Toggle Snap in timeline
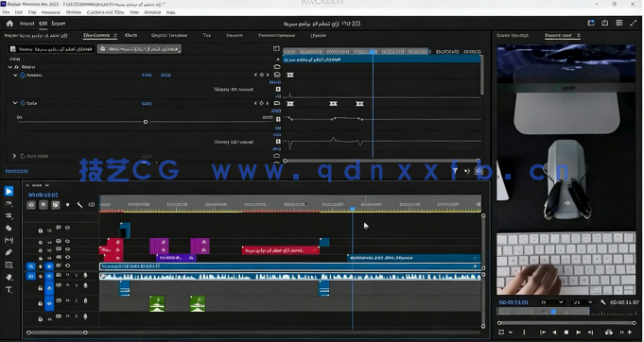644x342 pixels. pyautogui.click(x=44, y=205)
